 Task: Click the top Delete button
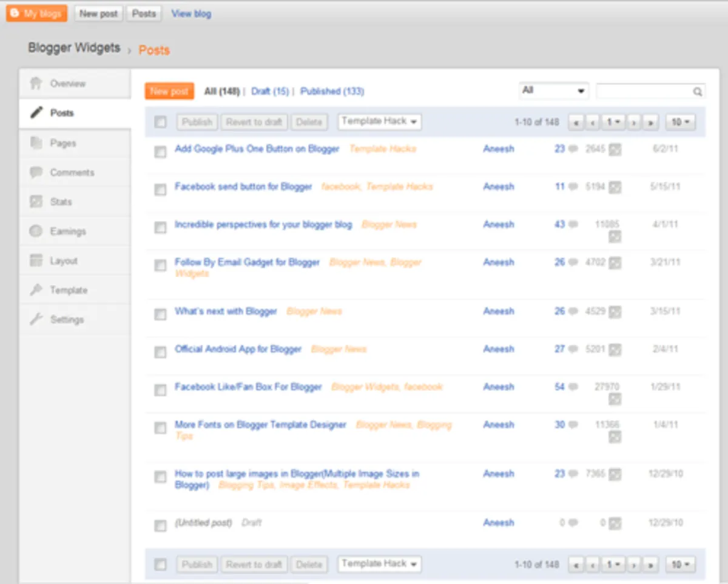tap(309, 122)
